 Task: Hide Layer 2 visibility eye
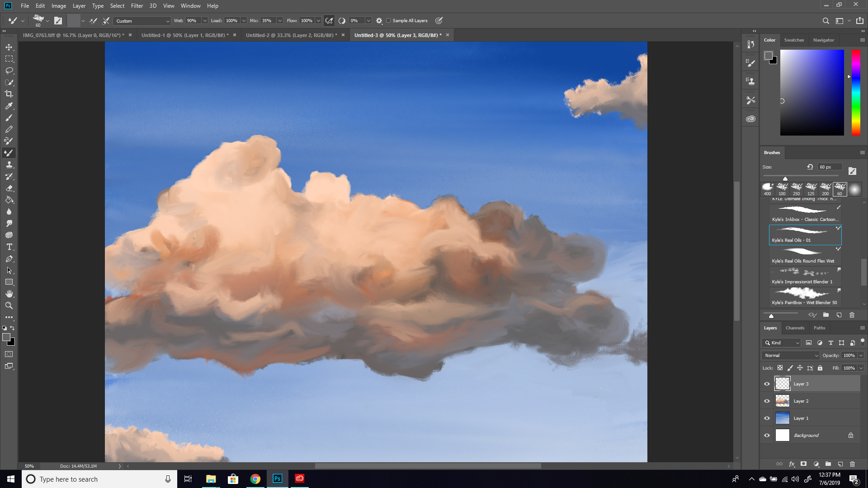pos(767,401)
